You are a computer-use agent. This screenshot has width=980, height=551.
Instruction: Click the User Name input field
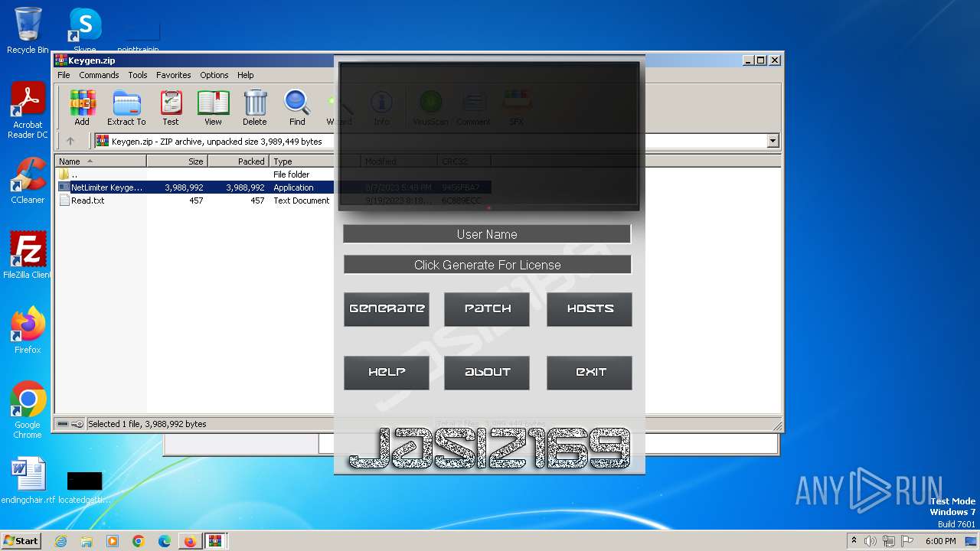coord(487,234)
